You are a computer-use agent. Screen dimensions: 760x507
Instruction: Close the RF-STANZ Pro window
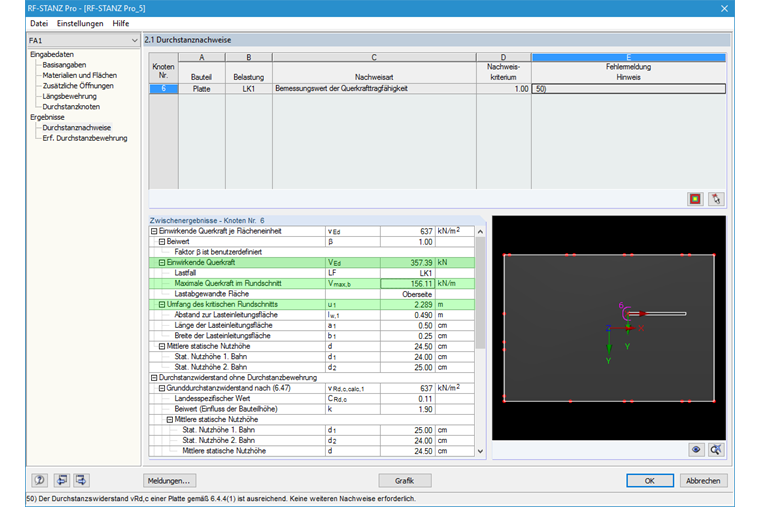(724, 8)
